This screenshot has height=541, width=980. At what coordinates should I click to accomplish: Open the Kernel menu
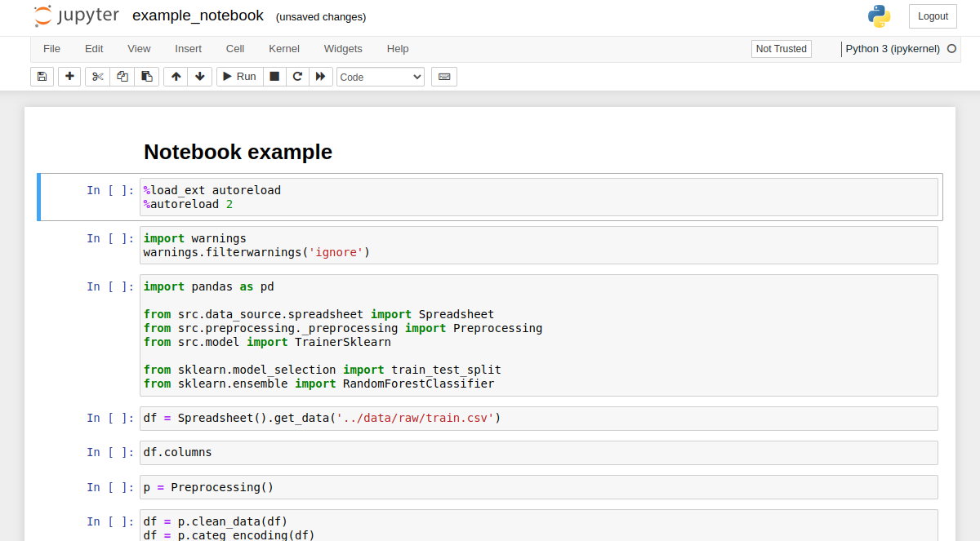click(284, 49)
